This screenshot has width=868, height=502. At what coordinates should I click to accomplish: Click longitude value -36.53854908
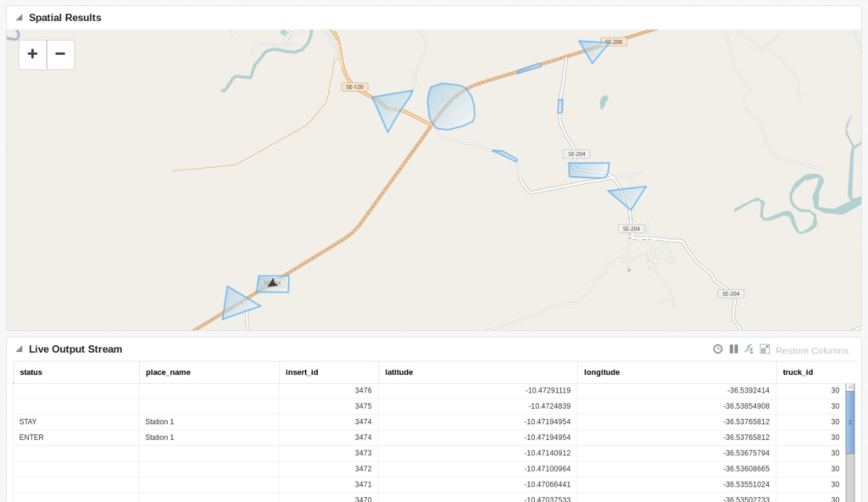[746, 406]
